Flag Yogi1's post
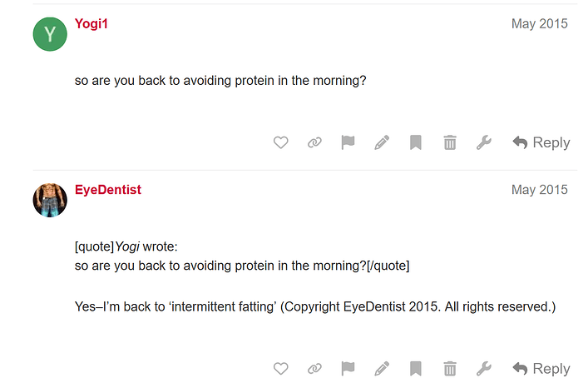The width and height of the screenshot is (588, 388). tap(348, 143)
